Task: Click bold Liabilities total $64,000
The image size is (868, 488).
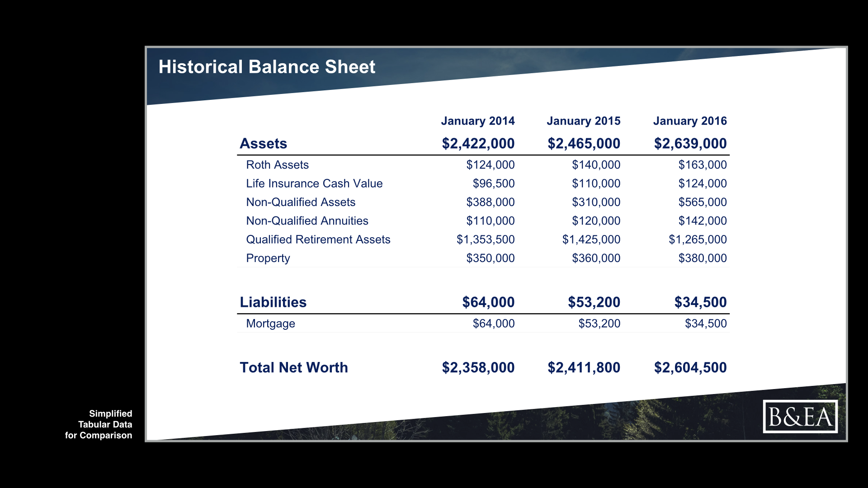Action: tap(488, 302)
